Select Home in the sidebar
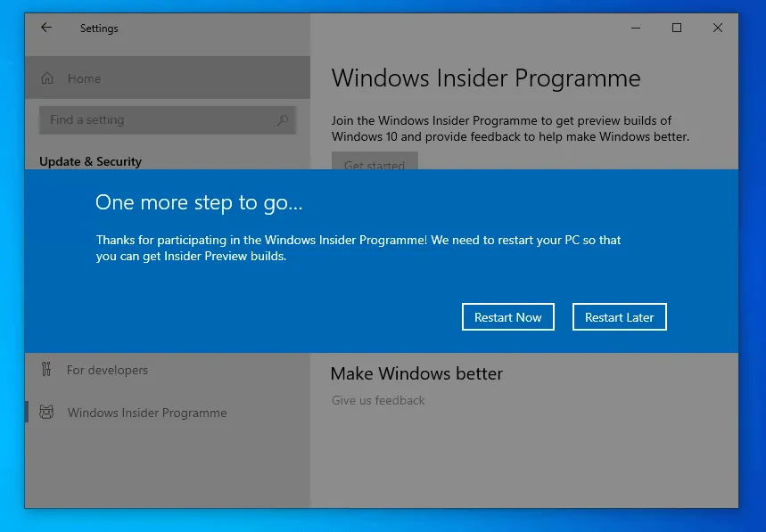 (x=85, y=78)
